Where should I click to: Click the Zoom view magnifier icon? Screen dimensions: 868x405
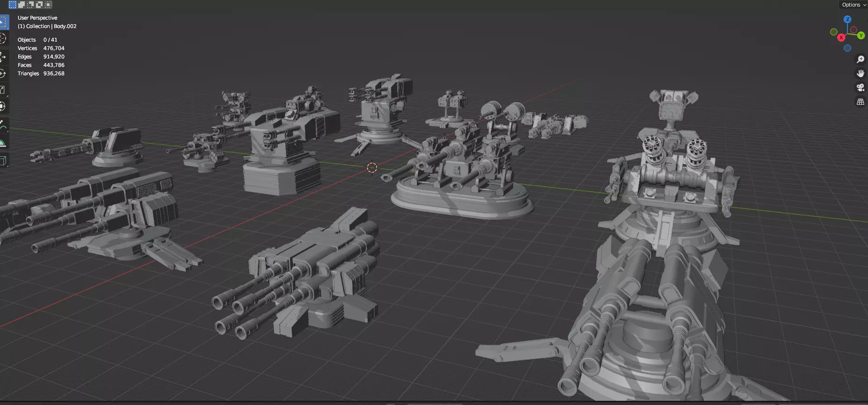coord(861,59)
